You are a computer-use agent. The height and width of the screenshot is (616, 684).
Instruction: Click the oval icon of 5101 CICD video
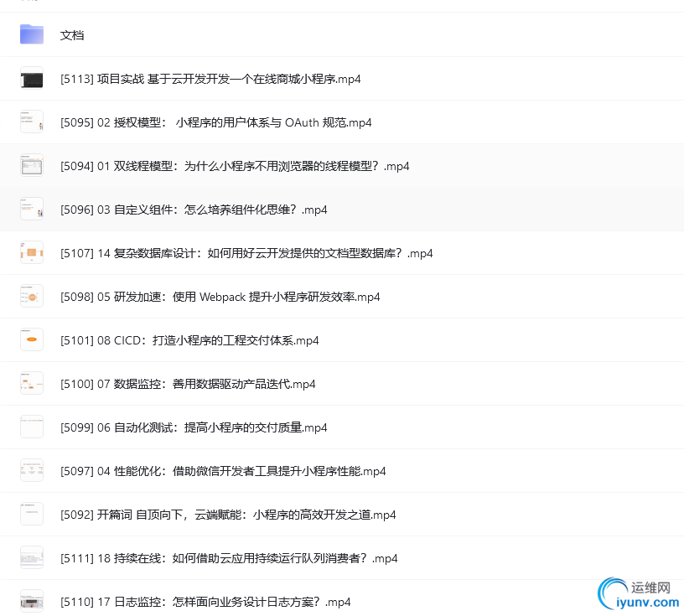pyautogui.click(x=31, y=339)
